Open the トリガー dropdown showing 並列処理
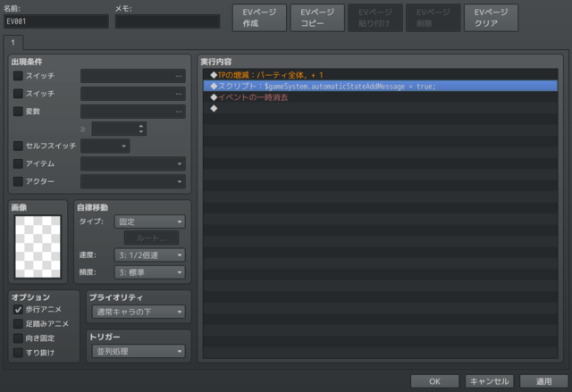572x392 pixels. tap(139, 351)
